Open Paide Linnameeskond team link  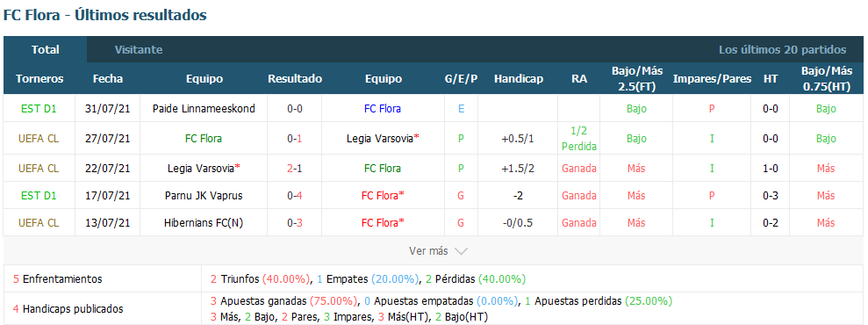[204, 109]
